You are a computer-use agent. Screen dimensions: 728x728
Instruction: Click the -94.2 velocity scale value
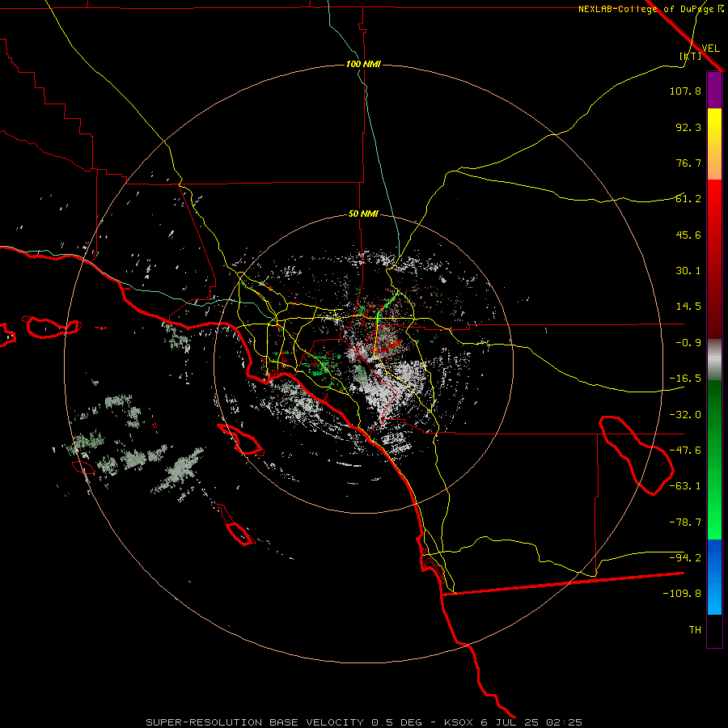point(685,558)
